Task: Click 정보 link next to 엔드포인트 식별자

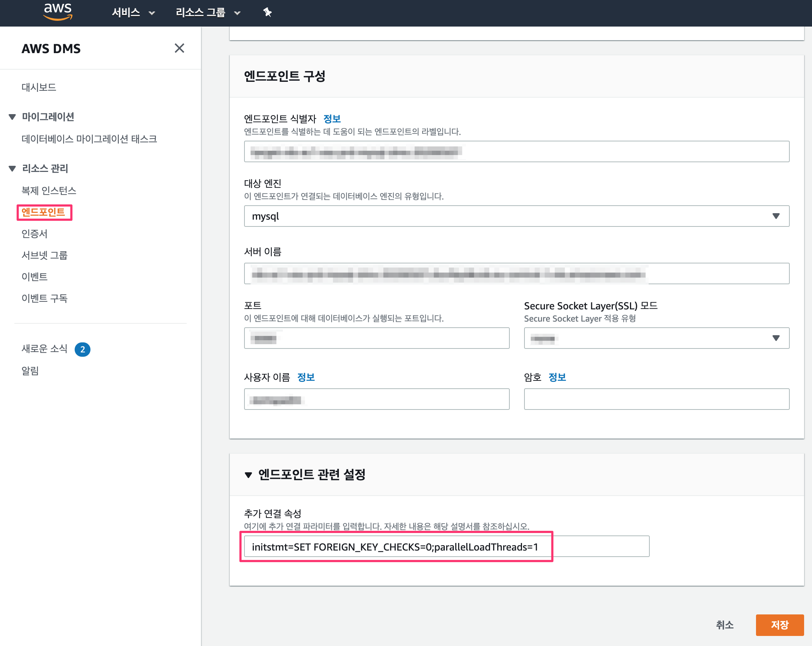Action: click(332, 119)
